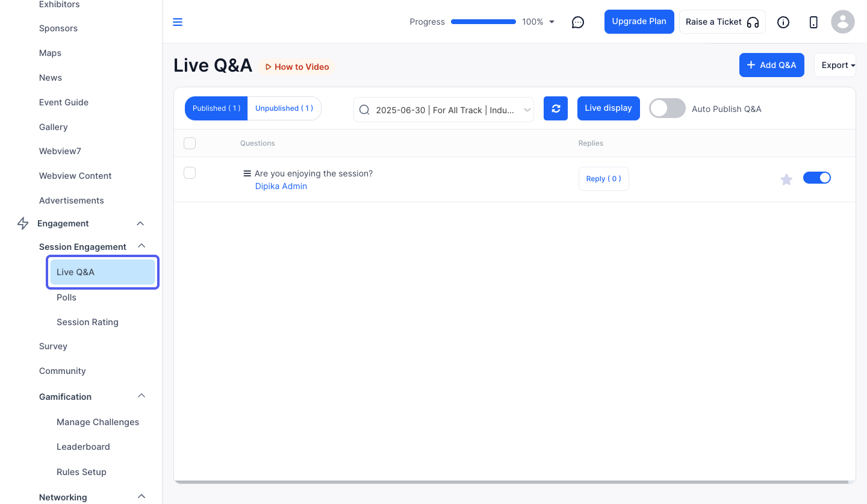Image resolution: width=867 pixels, height=504 pixels.
Task: Click the info circle icon
Action: pyautogui.click(x=783, y=22)
